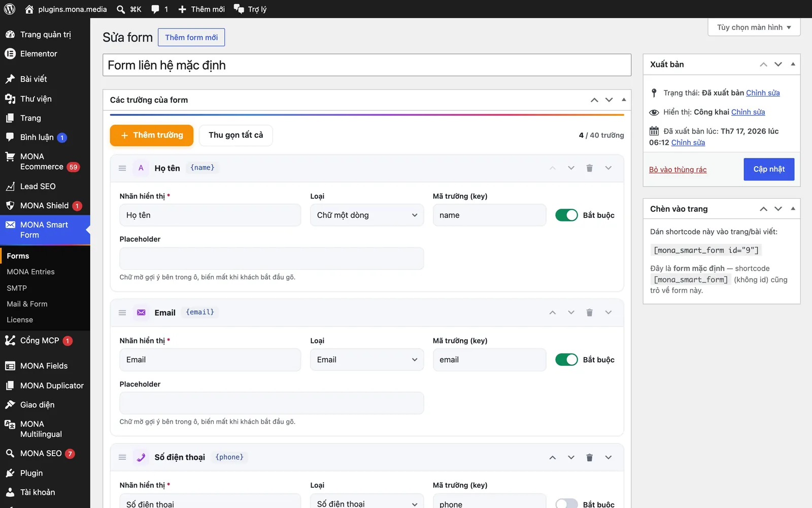Open MONA Entries submenu item
The width and height of the screenshot is (812, 508).
point(30,272)
